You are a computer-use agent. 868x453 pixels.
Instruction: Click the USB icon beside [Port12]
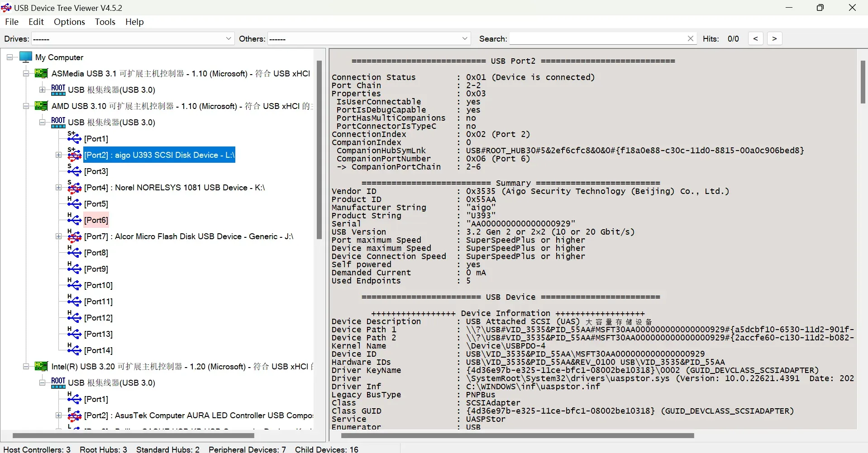(74, 317)
